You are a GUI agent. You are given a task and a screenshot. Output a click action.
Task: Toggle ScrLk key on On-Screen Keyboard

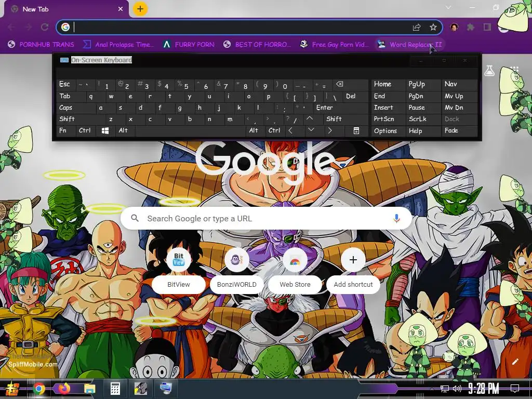pyautogui.click(x=423, y=119)
